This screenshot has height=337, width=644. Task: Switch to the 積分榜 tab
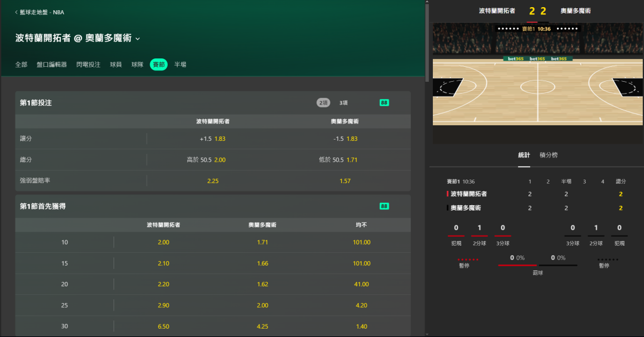coord(549,155)
